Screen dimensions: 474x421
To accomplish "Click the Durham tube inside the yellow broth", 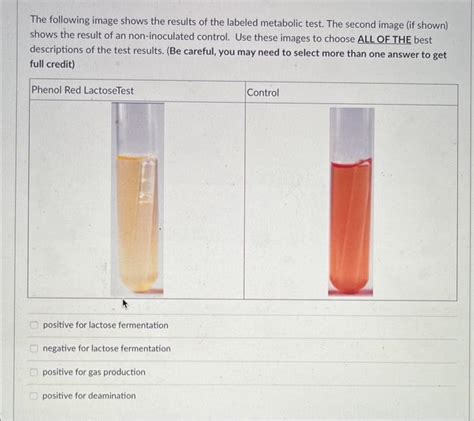I will [x=147, y=182].
